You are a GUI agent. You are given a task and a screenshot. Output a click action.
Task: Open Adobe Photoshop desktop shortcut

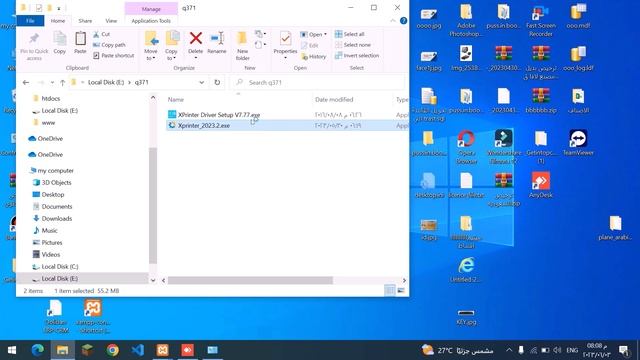tap(466, 20)
